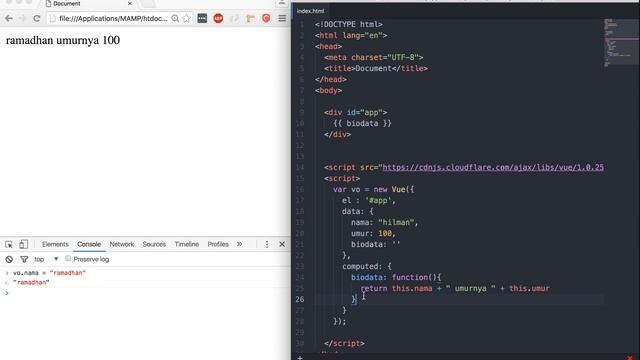Screen dimensions: 640x360
Task: Switch to the Console panel
Action: click(x=89, y=244)
